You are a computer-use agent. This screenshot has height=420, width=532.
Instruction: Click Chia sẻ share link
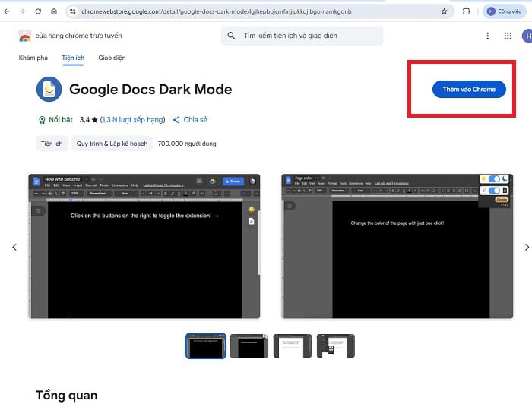[190, 120]
